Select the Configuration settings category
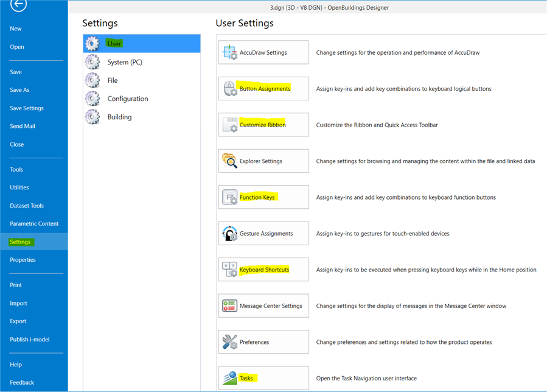Screen dimensions: 547x392 [x=142, y=99]
